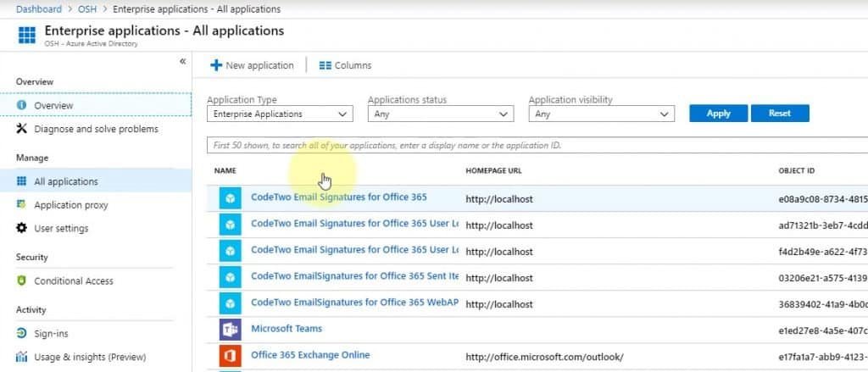Click the Application proxy icon
The height and width of the screenshot is (372, 868).
tap(21, 205)
